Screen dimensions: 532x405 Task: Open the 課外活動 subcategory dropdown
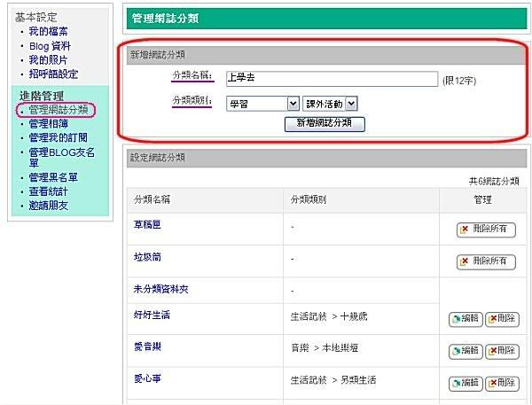(x=330, y=104)
